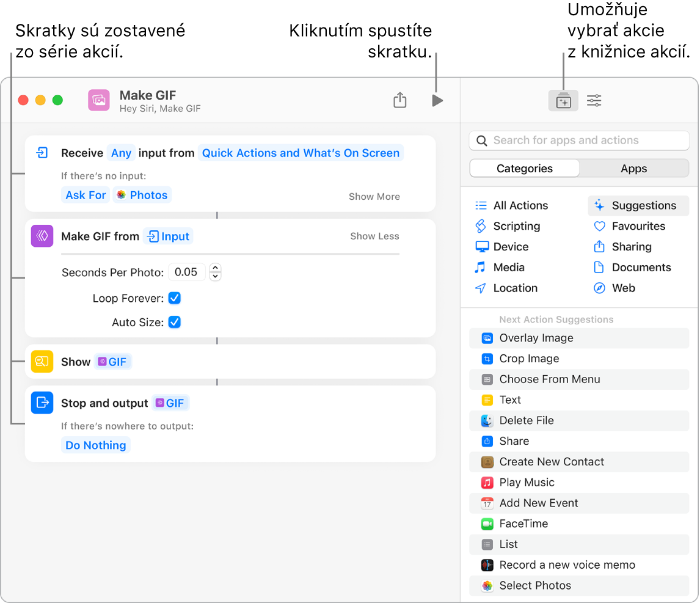Viewport: 700px width, 603px height.
Task: Click the Seconds Per Photo stepper
Action: tap(215, 272)
